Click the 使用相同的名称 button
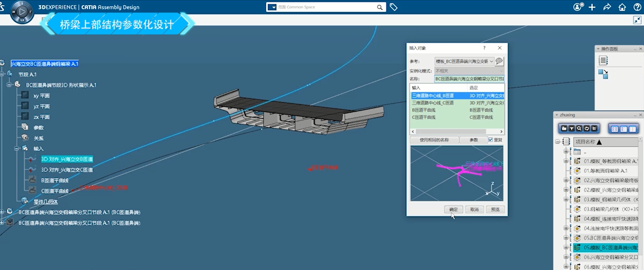The width and height of the screenshot is (644, 270). (x=434, y=140)
